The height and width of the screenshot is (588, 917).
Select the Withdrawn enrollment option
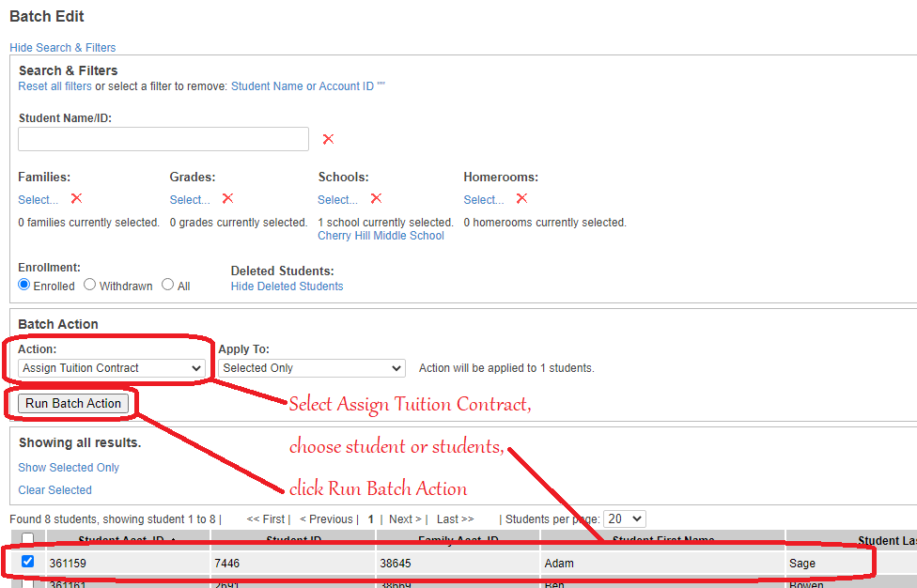pos(90,285)
